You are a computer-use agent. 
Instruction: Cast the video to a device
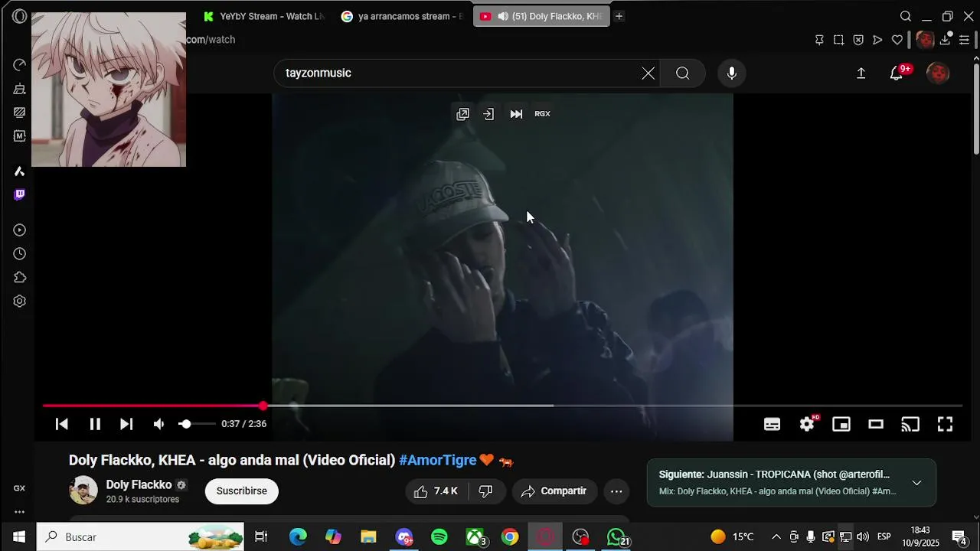[910, 424]
